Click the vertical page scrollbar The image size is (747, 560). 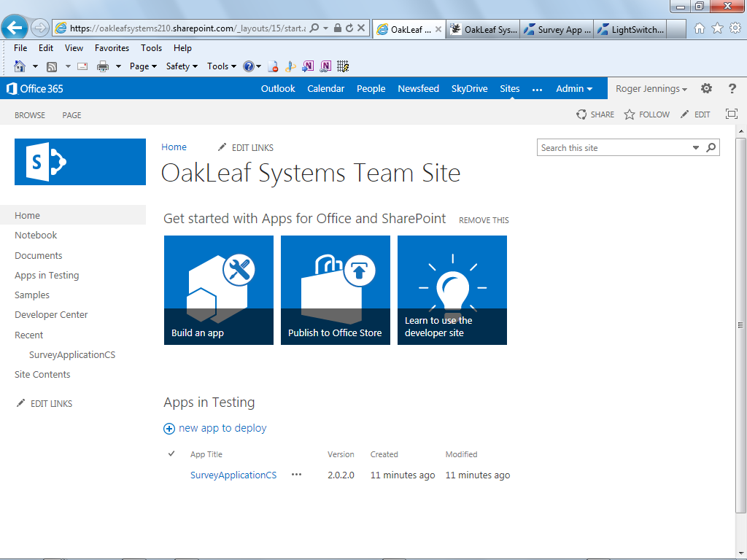click(740, 325)
